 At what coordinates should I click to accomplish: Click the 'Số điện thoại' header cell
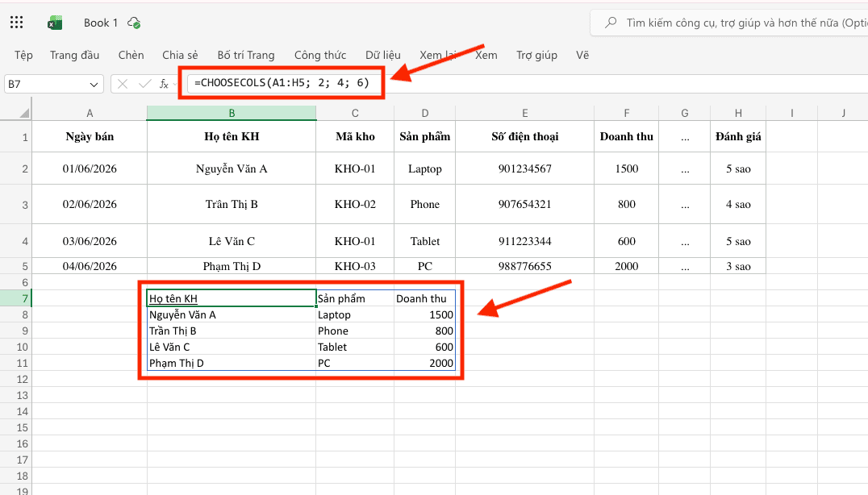525,136
